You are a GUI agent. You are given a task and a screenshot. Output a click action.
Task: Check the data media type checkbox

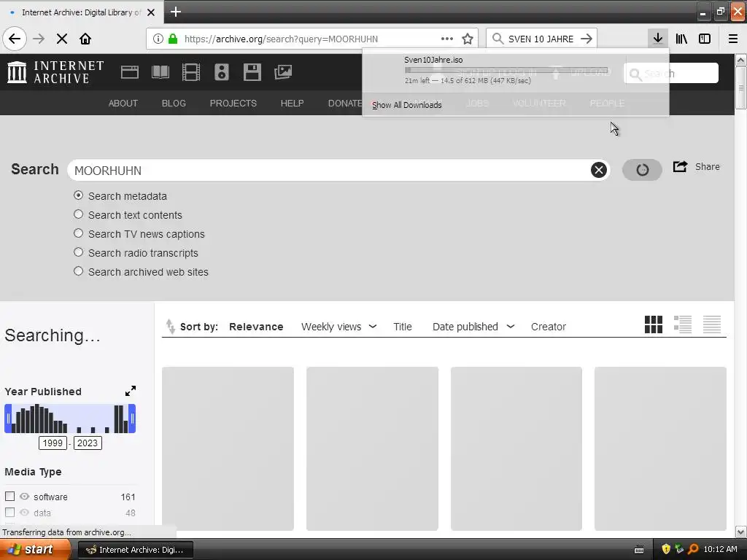(x=9, y=513)
